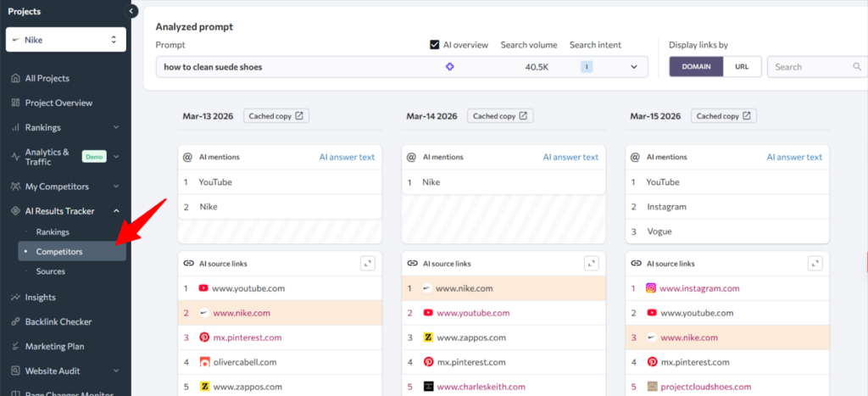Image resolution: width=868 pixels, height=396 pixels.
Task: Uncheck the AI overview checkbox
Action: (x=435, y=45)
